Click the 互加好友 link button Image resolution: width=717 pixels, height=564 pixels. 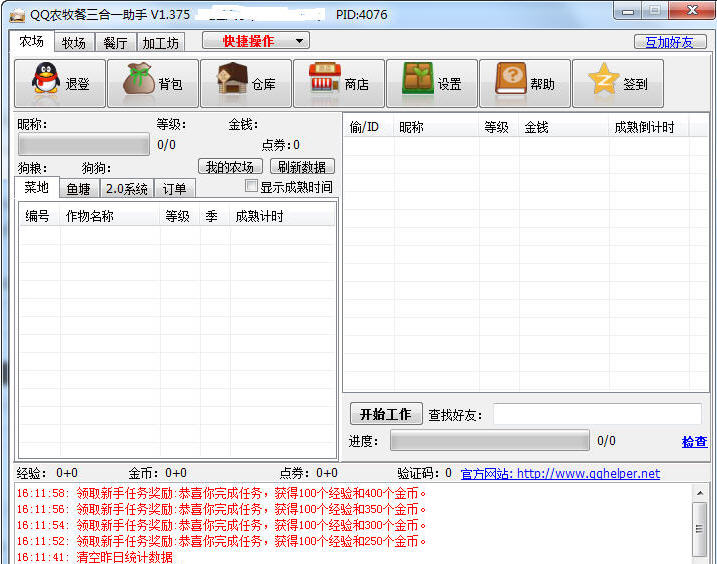[670, 42]
